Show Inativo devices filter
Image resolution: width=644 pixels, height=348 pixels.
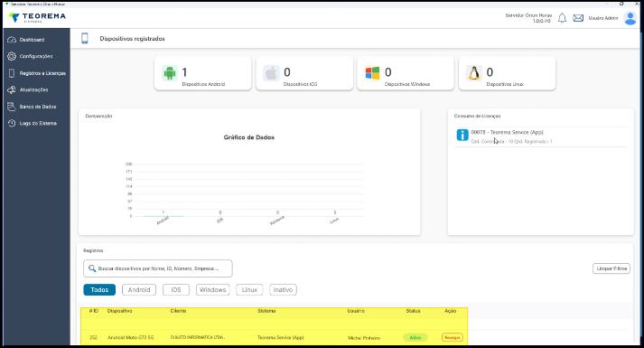coord(283,289)
